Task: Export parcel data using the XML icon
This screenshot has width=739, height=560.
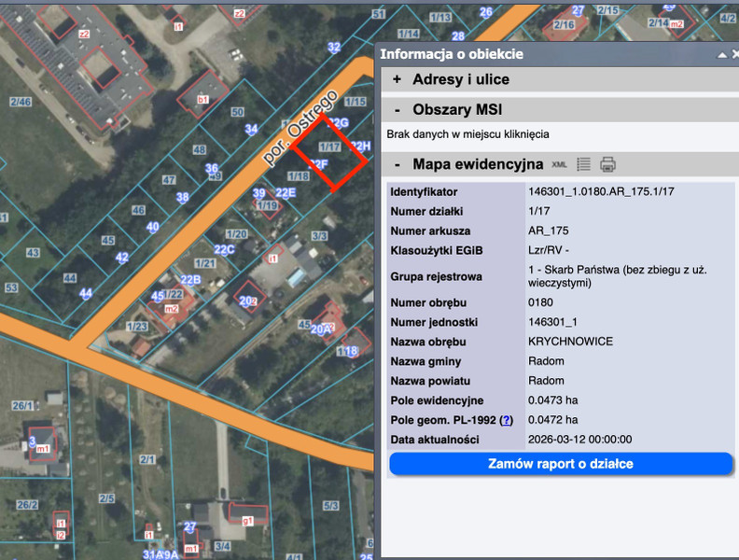Action: point(560,164)
